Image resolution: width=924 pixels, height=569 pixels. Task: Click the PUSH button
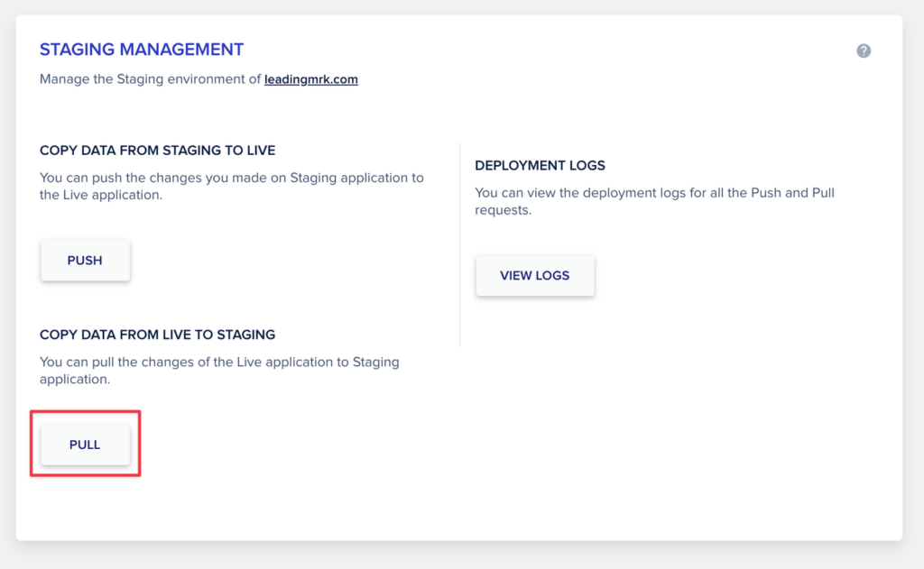click(86, 261)
